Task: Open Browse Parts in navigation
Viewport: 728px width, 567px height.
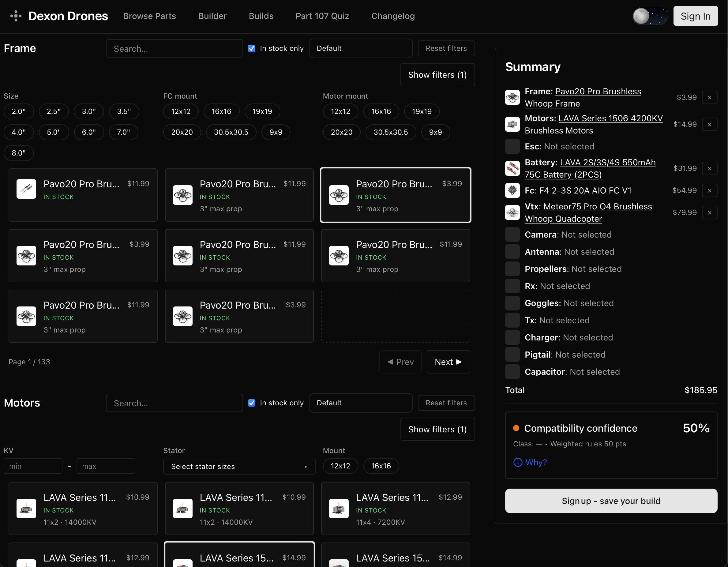Action: click(149, 16)
